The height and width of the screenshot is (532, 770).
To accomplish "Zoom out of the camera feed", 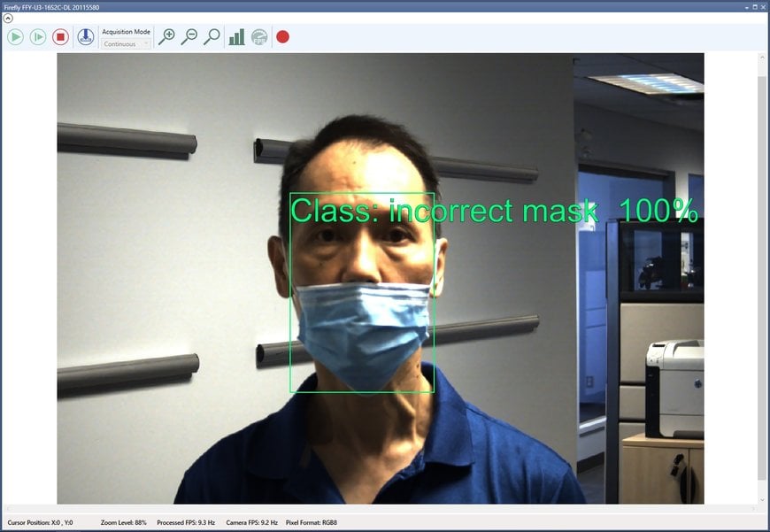I will coord(190,37).
